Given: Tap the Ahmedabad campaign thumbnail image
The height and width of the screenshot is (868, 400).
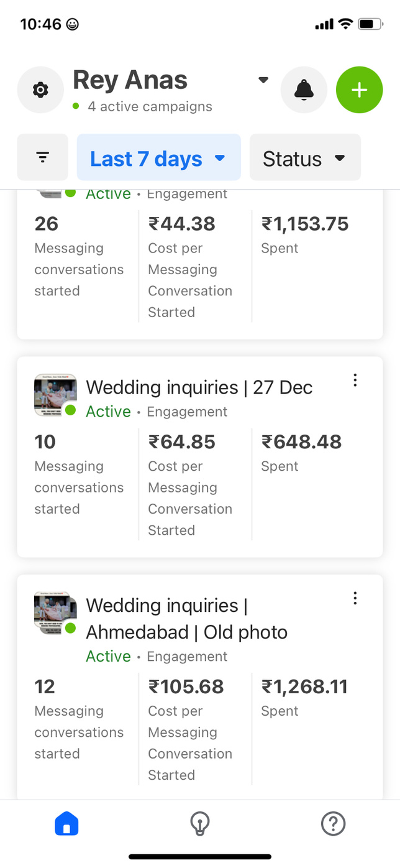Looking at the screenshot, I should pos(55,612).
